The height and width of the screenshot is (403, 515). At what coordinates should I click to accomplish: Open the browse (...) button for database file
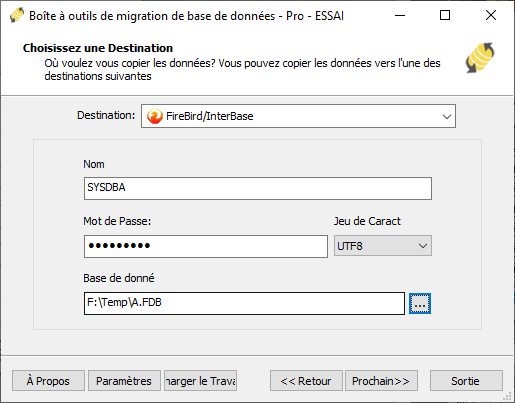(x=420, y=303)
